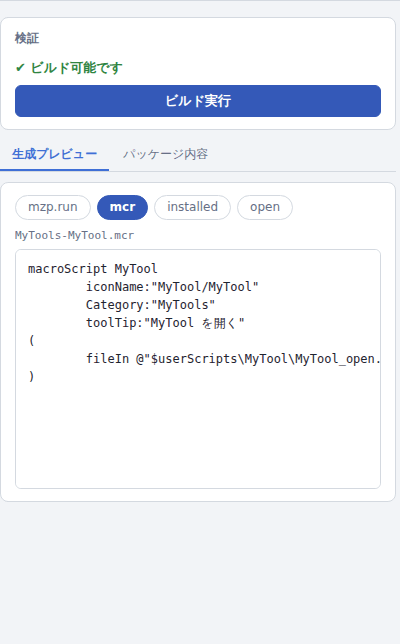The width and height of the screenshot is (400, 644).
Task: Click the iconName:"MyTool/MyTool" code line
Action: pyautogui.click(x=172, y=287)
